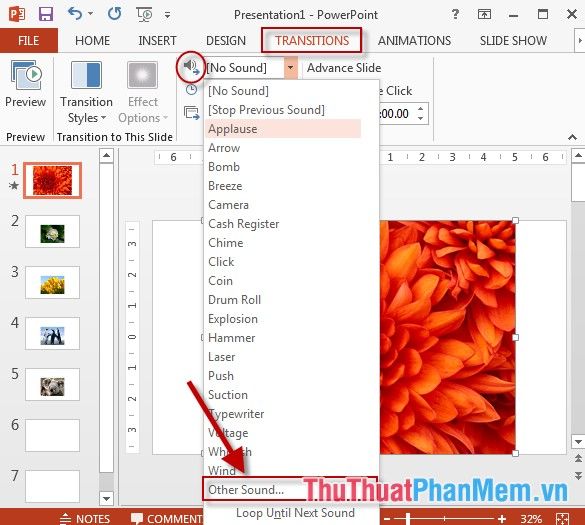
Task: Click the Apply To All icon
Action: click(x=192, y=113)
